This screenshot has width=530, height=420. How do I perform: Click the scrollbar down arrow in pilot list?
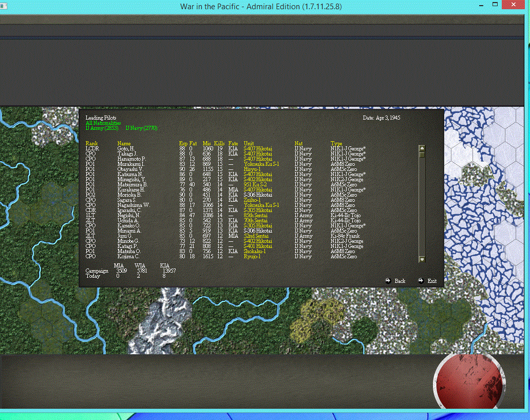[x=422, y=259]
